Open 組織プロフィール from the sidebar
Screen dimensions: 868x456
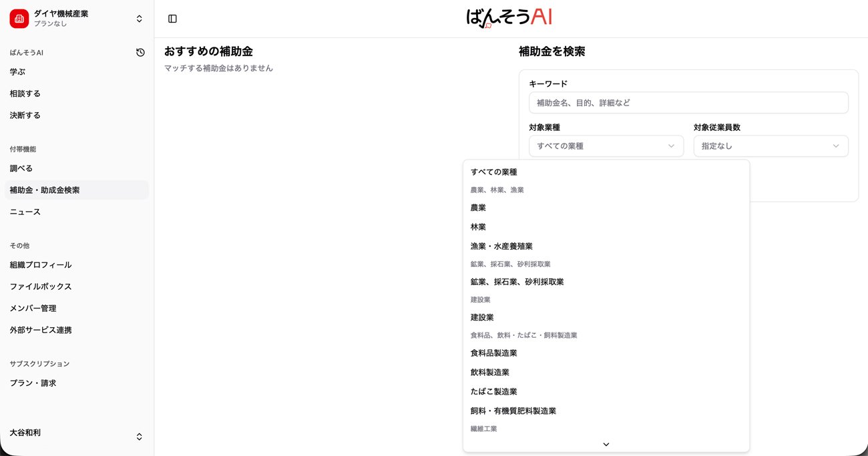coord(42,264)
